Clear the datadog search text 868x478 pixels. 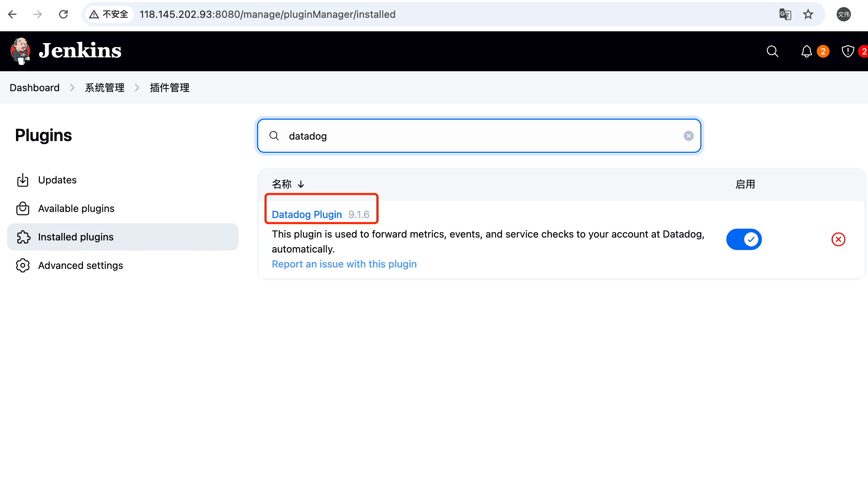tap(688, 136)
